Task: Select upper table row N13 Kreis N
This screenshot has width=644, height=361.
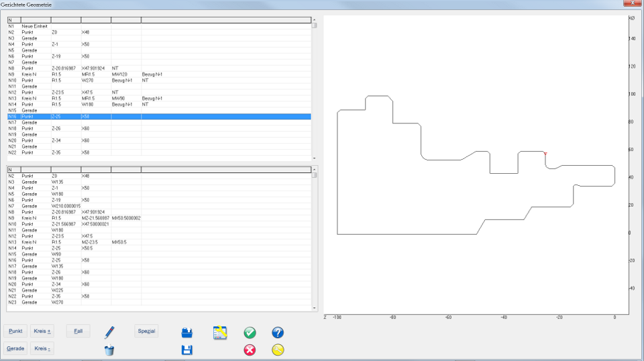Action: point(160,99)
